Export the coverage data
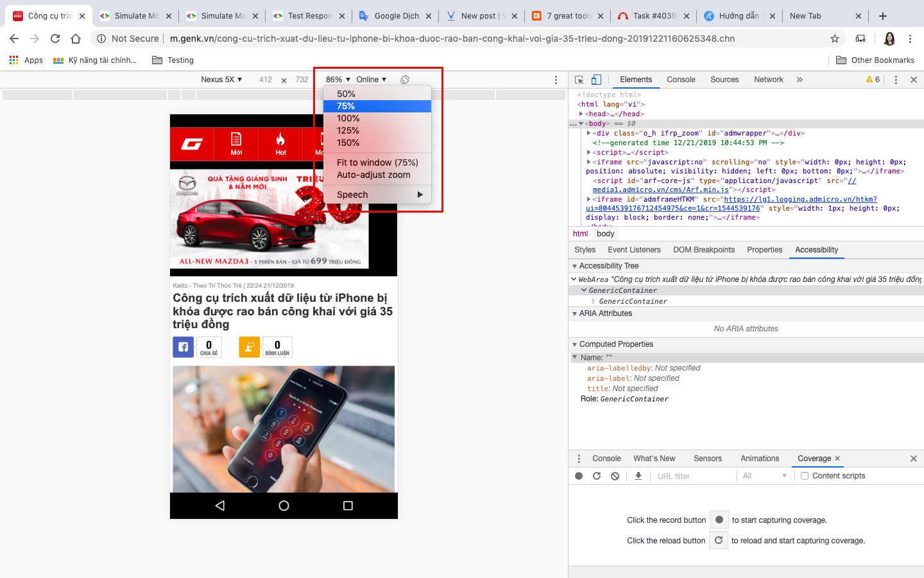Viewport: 924px width, 578px height. (x=638, y=476)
